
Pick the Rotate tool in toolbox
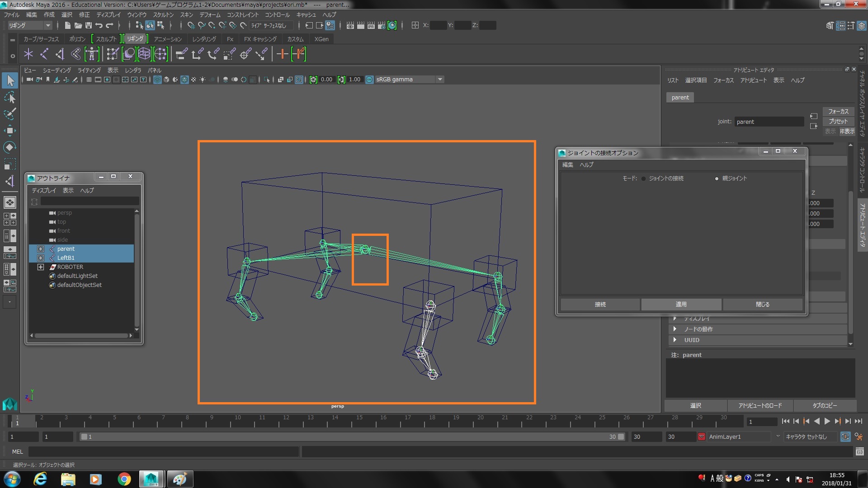(10, 147)
